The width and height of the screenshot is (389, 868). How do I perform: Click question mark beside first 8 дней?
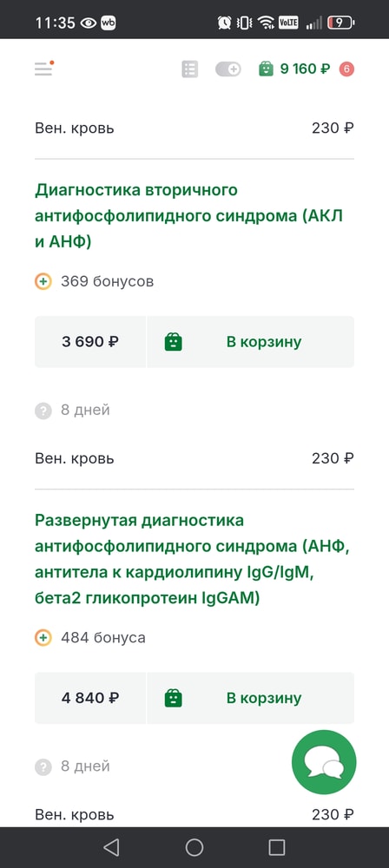[43, 411]
